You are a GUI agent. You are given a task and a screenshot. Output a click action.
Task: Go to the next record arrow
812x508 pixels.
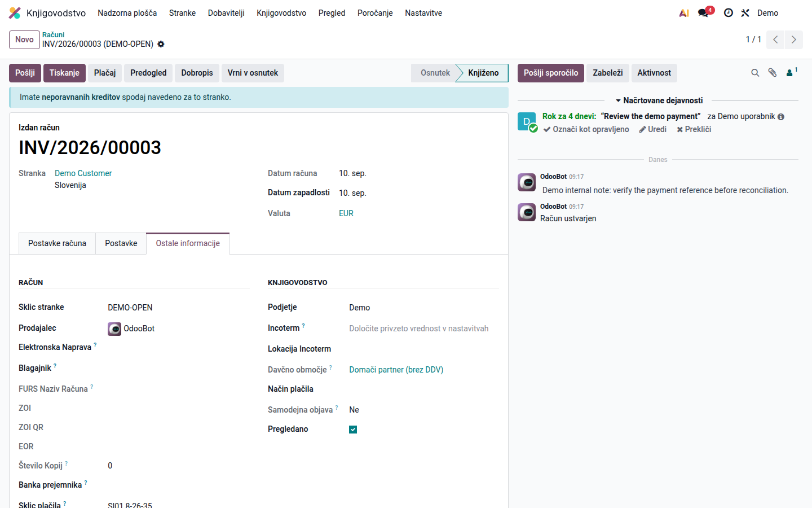[x=794, y=40]
